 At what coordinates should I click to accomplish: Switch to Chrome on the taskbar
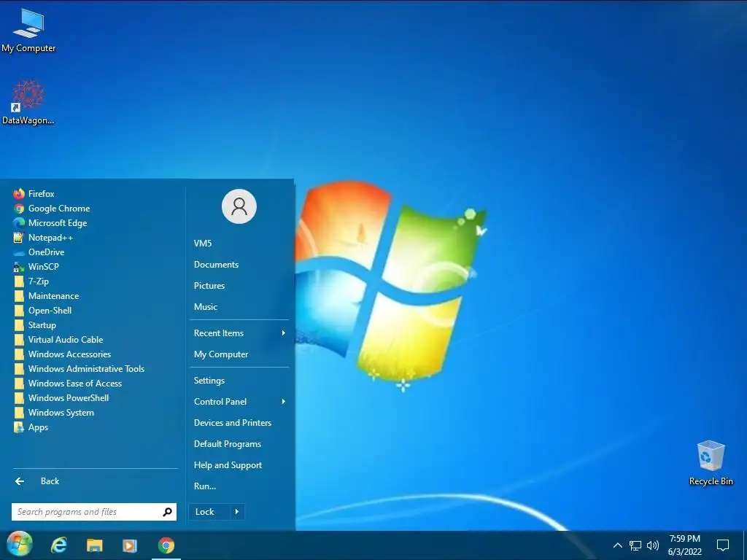coord(166,545)
